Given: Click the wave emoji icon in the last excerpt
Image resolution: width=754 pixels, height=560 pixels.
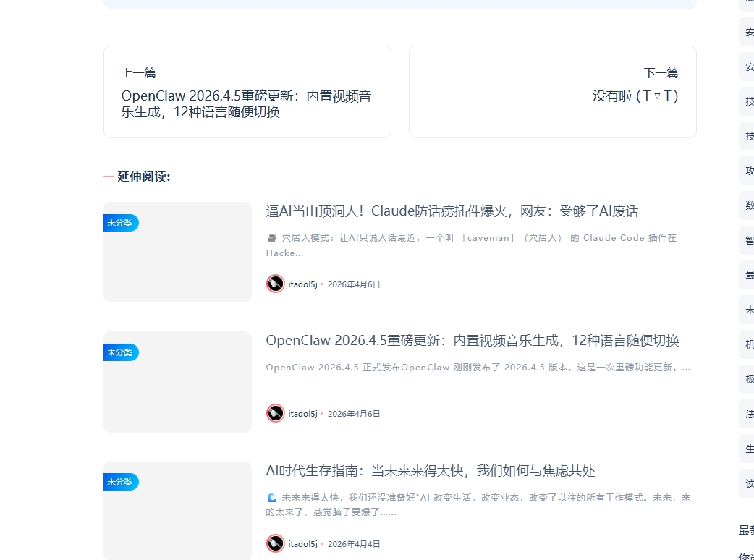Looking at the screenshot, I should click(x=271, y=497).
